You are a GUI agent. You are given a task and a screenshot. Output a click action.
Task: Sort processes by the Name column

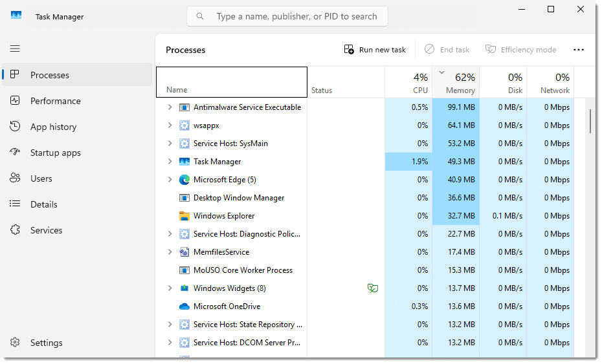point(232,82)
